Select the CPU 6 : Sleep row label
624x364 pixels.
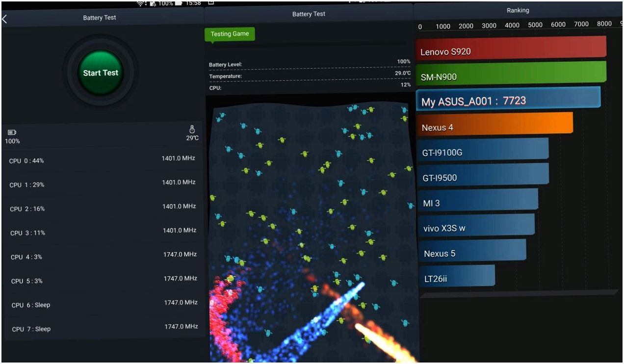[31, 305]
